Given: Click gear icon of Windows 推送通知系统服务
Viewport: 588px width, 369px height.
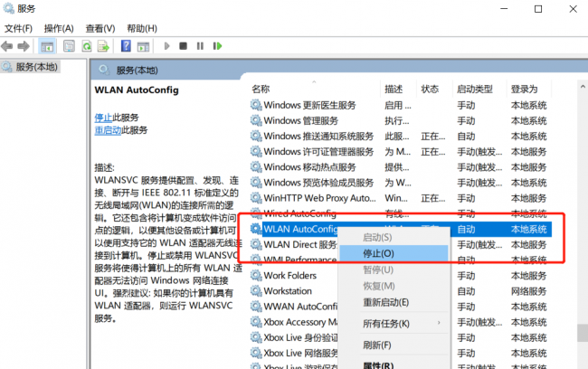Looking at the screenshot, I should point(256,136).
